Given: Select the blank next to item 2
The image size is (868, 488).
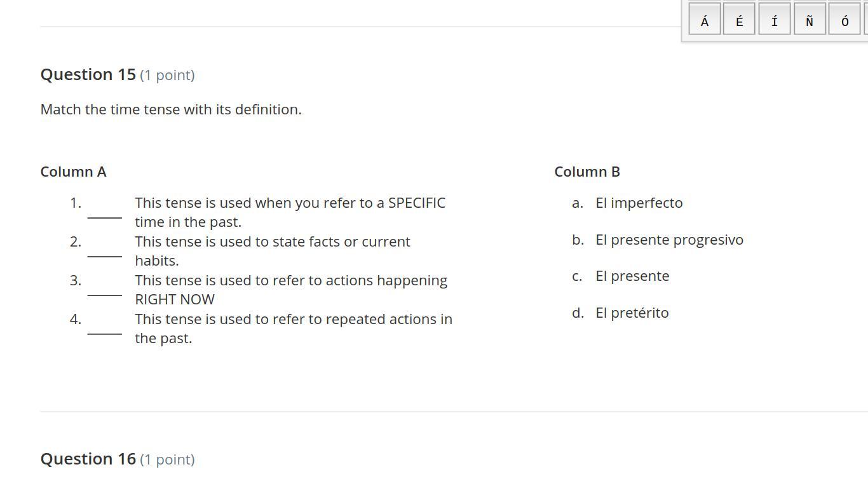Looking at the screenshot, I should pos(104,250).
